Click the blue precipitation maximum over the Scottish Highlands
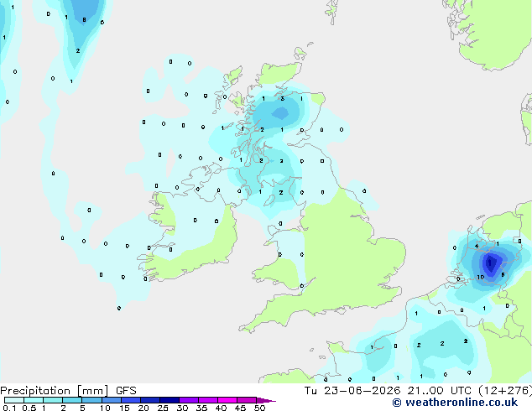 pos(280,113)
